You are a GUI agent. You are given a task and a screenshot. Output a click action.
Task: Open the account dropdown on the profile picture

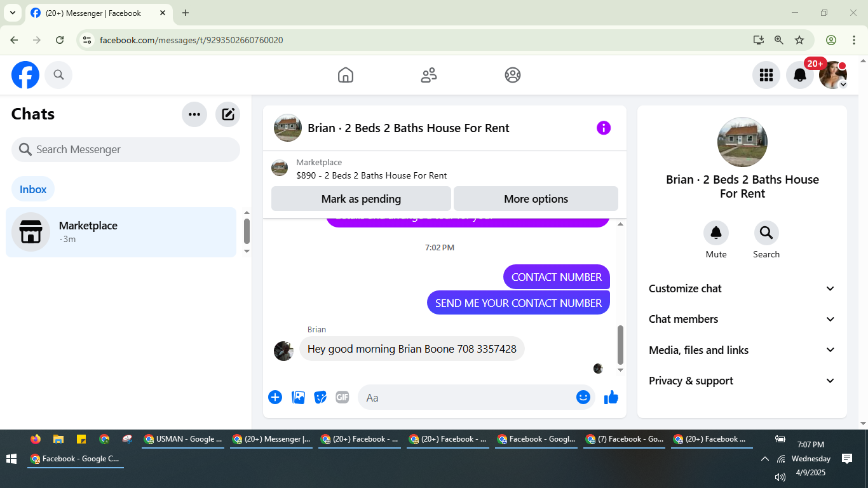tap(843, 85)
